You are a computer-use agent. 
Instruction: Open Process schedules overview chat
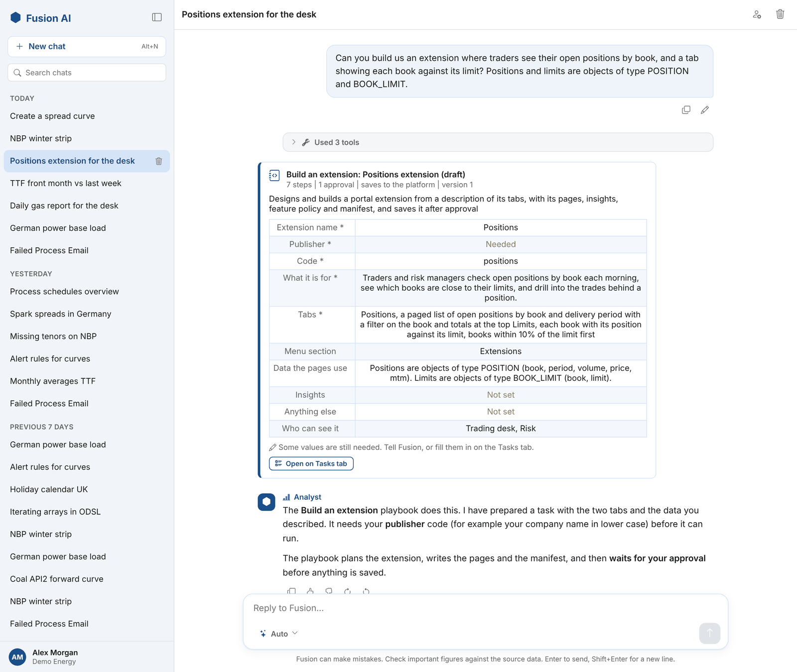87,292
